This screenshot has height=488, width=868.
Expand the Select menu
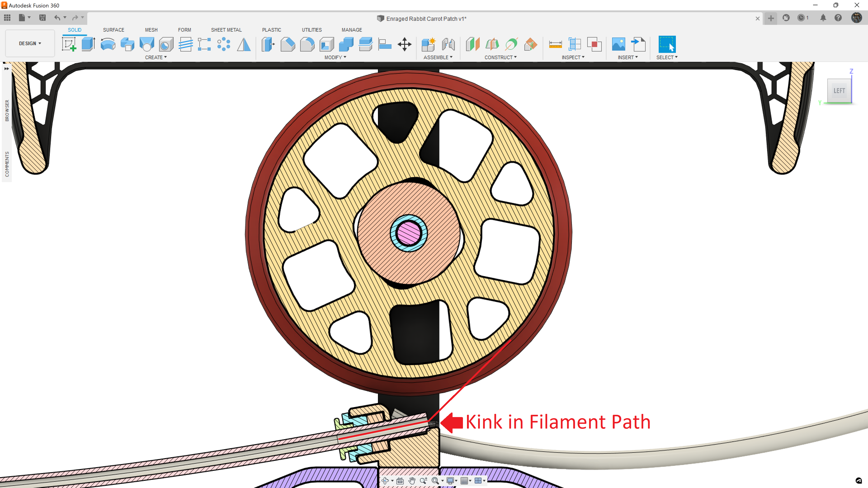pyautogui.click(x=667, y=58)
